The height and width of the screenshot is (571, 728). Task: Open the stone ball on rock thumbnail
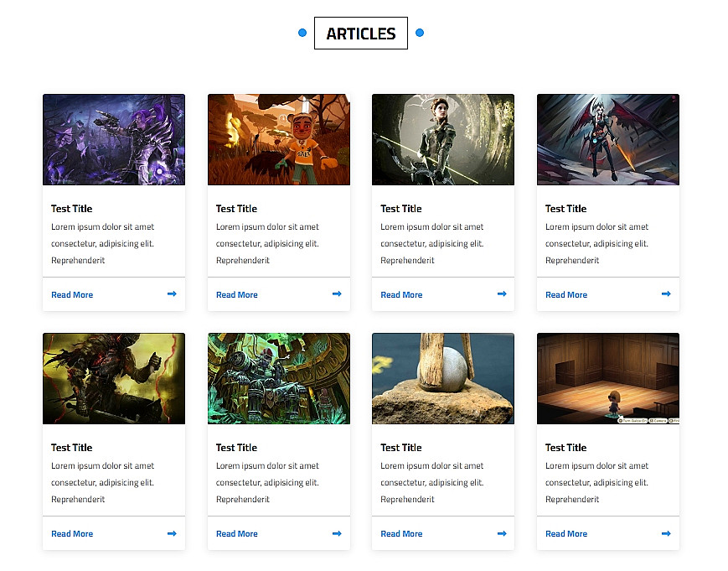point(443,378)
